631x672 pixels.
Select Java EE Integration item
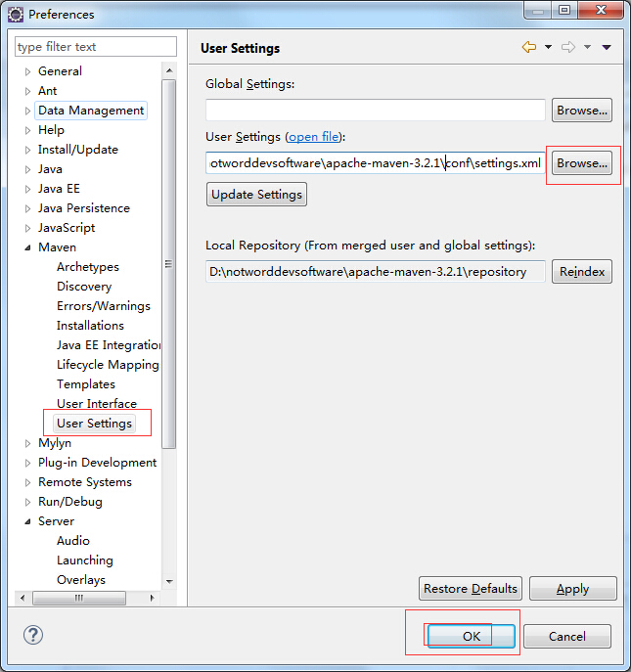109,345
